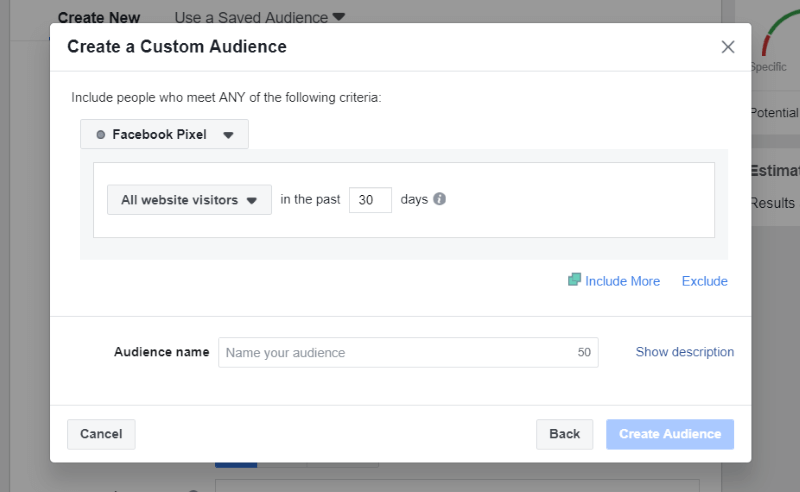Screen dimensions: 800x492
Task: Click the Cancel button
Action: point(101,434)
